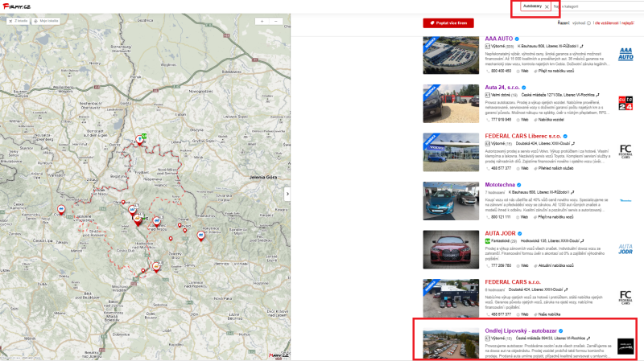Open 'Naše nabídka' link for FEDERAL CARS s.r.o.
This screenshot has width=644, height=361.
549,314
